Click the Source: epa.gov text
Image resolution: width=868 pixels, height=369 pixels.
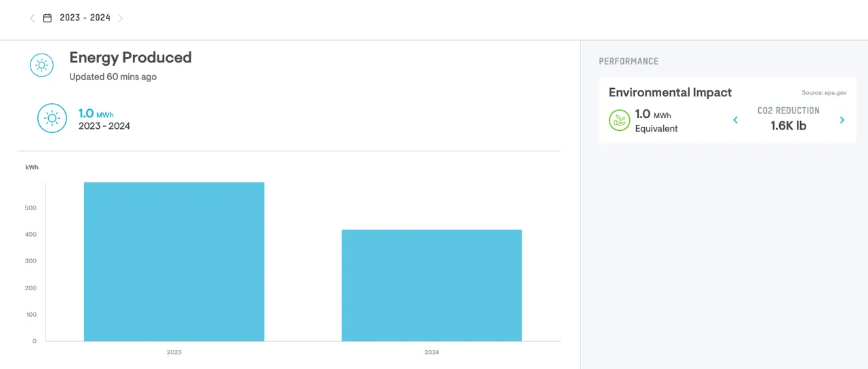click(x=824, y=93)
